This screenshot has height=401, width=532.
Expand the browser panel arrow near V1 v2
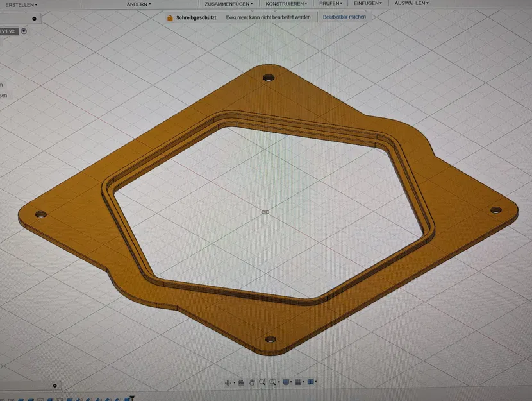coord(24,30)
